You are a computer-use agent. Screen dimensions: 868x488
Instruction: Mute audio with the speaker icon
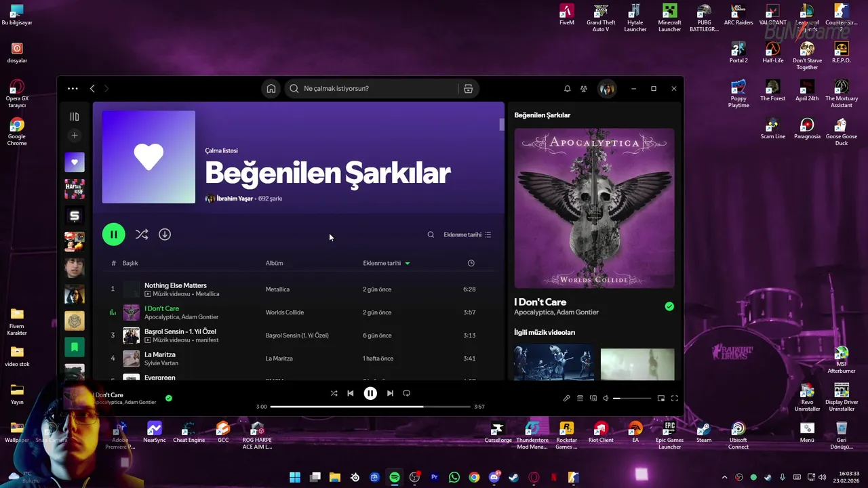pos(606,399)
